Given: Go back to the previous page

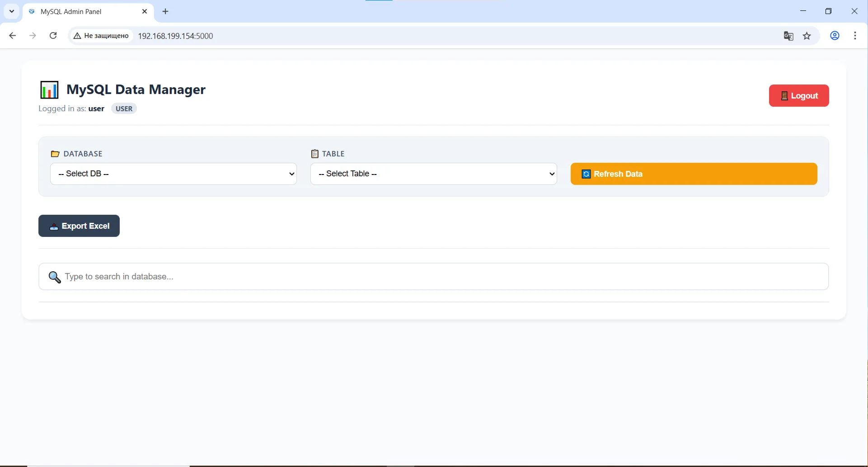Looking at the screenshot, I should tap(13, 36).
